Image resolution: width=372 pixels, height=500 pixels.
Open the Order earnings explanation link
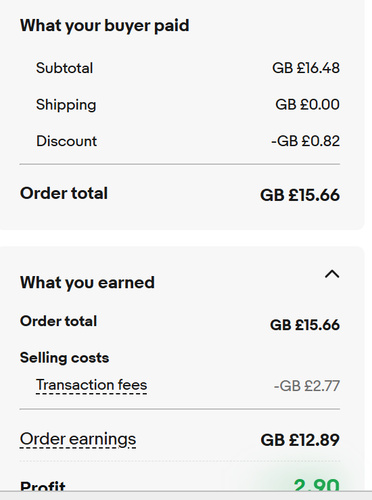(x=78, y=439)
